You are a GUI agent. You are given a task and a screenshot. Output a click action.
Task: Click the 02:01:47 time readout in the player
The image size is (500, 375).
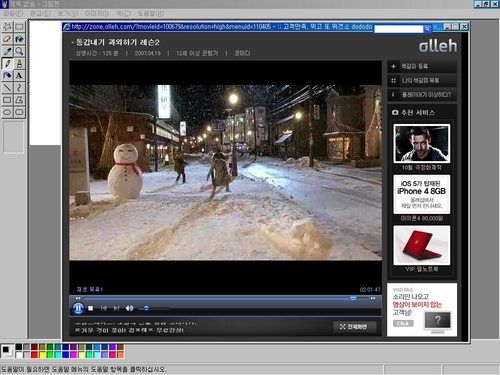(x=370, y=289)
